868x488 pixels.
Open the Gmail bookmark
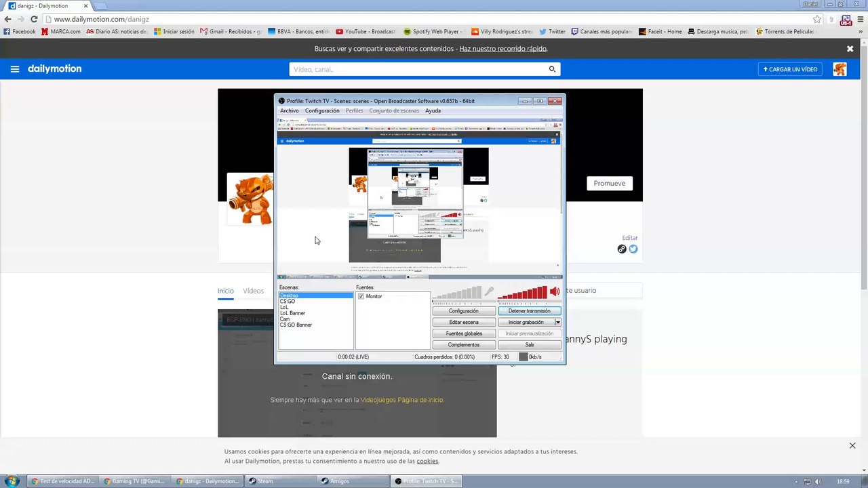pyautogui.click(x=231, y=31)
